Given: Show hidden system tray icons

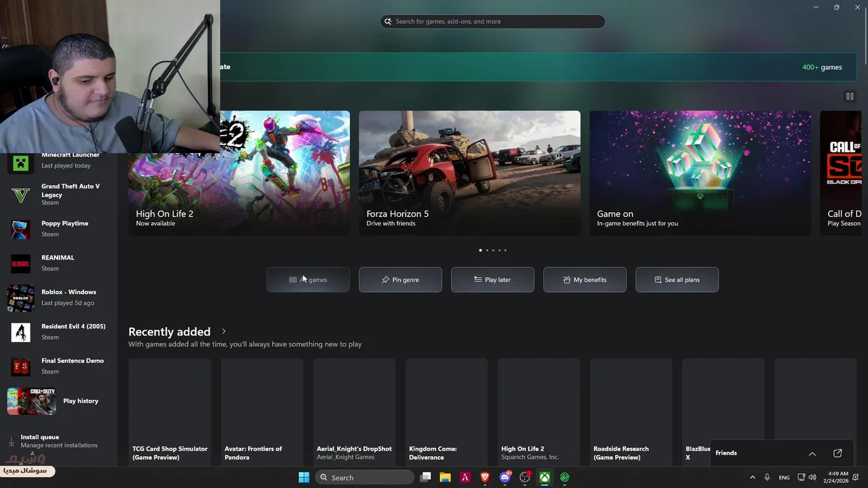Looking at the screenshot, I should [752, 477].
